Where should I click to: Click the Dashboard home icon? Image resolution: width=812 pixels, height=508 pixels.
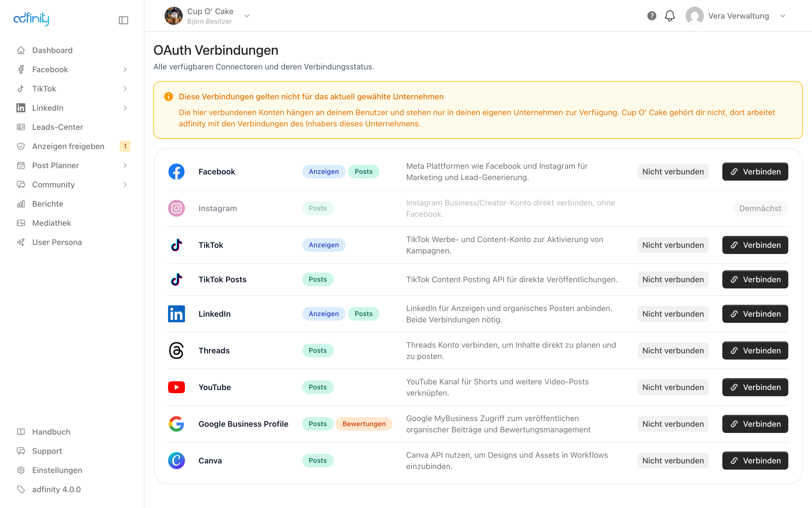pyautogui.click(x=21, y=51)
